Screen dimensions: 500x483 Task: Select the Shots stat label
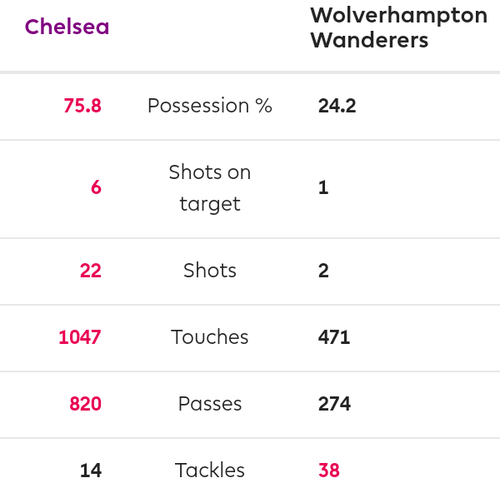pos(210,270)
